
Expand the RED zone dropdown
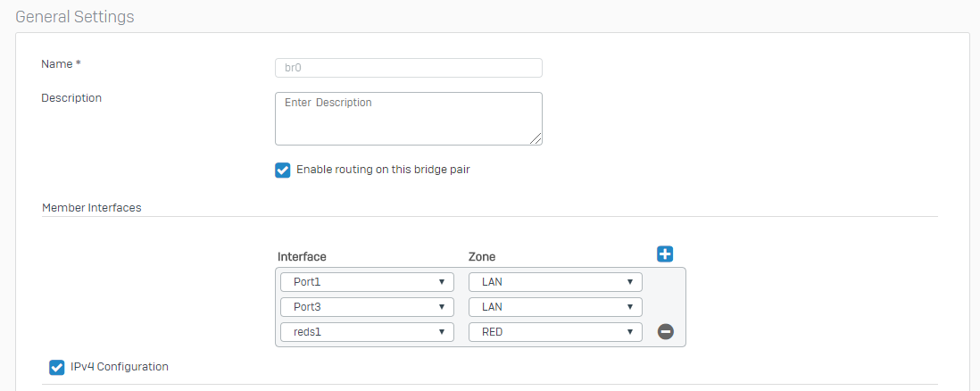coord(555,332)
